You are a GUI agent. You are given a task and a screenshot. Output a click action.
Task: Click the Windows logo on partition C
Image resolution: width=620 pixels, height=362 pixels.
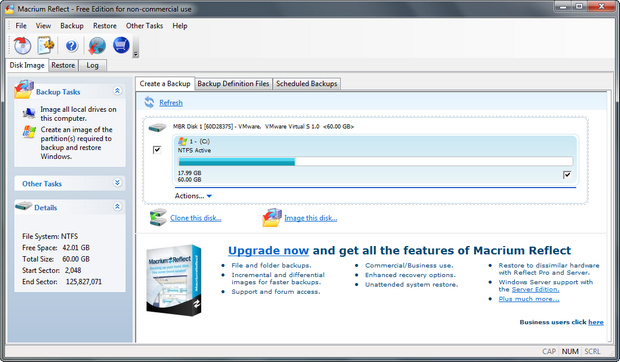tap(182, 141)
